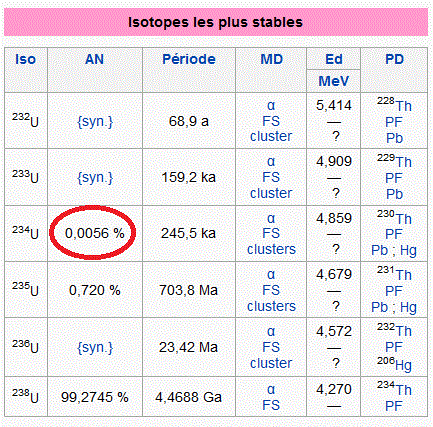433x427 pixels.
Task: Open the clusters link for 235U
Action: click(271, 306)
